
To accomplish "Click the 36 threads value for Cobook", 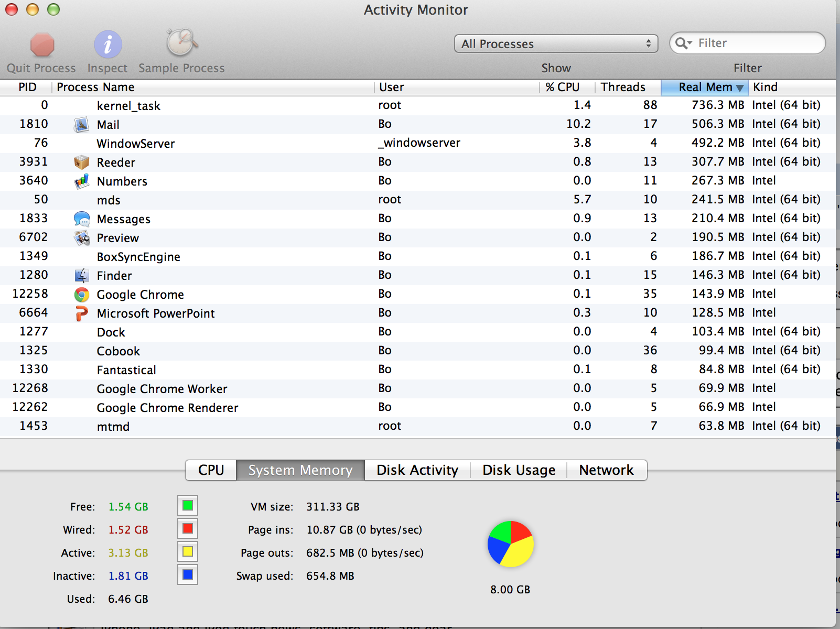I will point(650,350).
